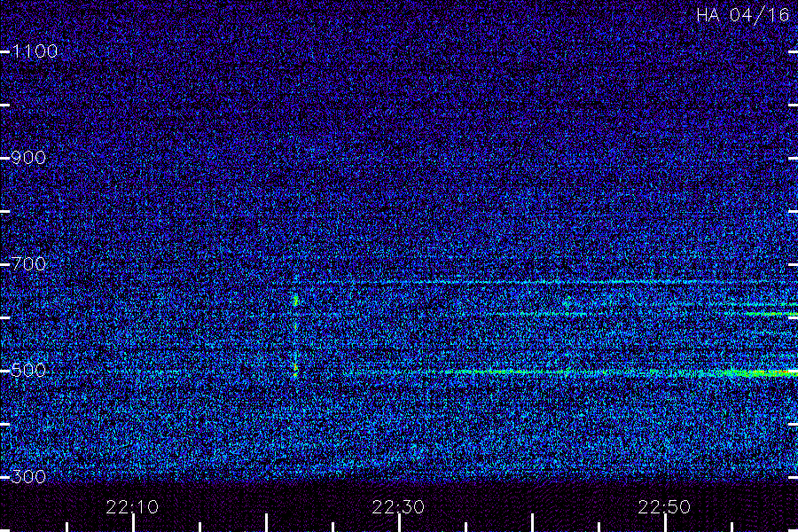The image size is (798, 532).
Task: Click the 1100 frequency axis label
Action: tap(35, 51)
